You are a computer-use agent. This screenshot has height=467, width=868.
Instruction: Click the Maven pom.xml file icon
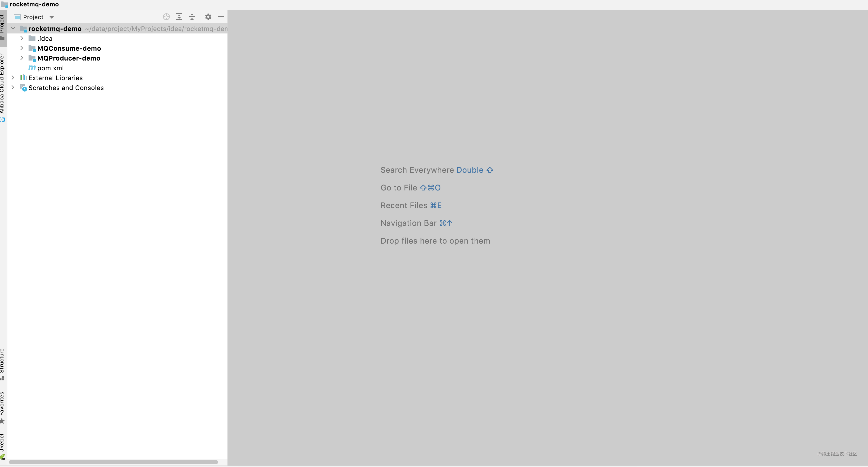click(x=32, y=68)
